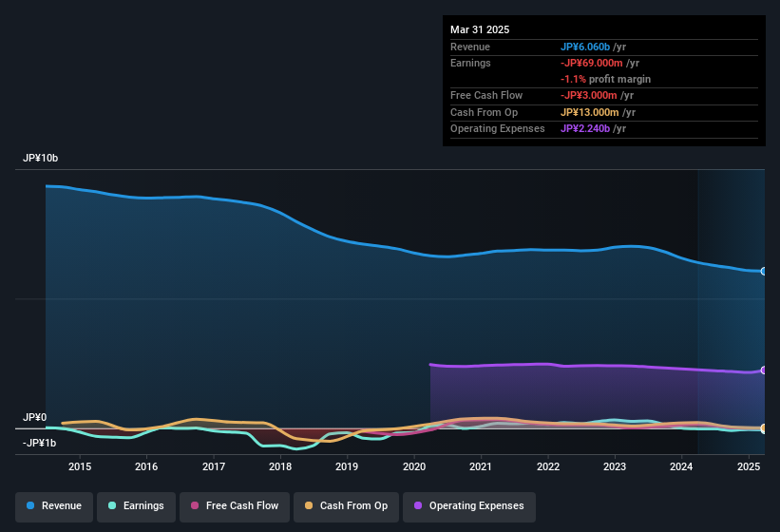Click the 2019 x-axis label
This screenshot has height=532, width=780.
click(x=347, y=466)
